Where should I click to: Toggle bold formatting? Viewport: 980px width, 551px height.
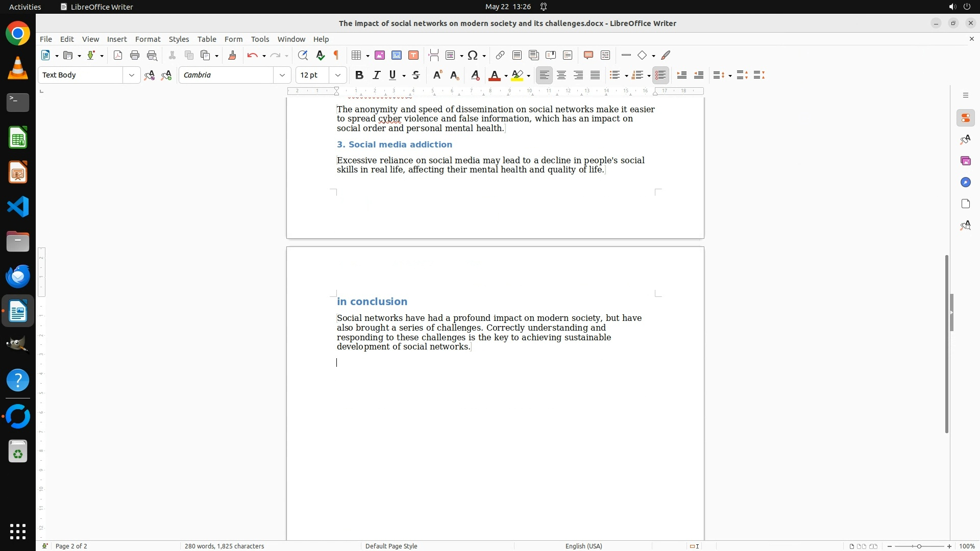click(359, 75)
